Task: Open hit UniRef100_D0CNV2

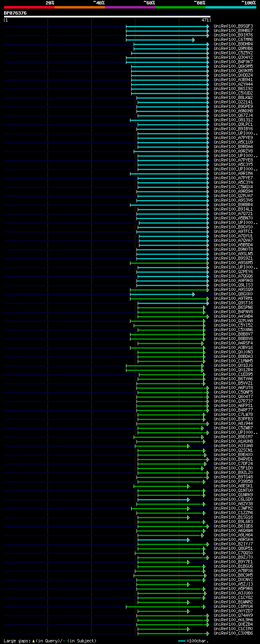Action: 233,580
